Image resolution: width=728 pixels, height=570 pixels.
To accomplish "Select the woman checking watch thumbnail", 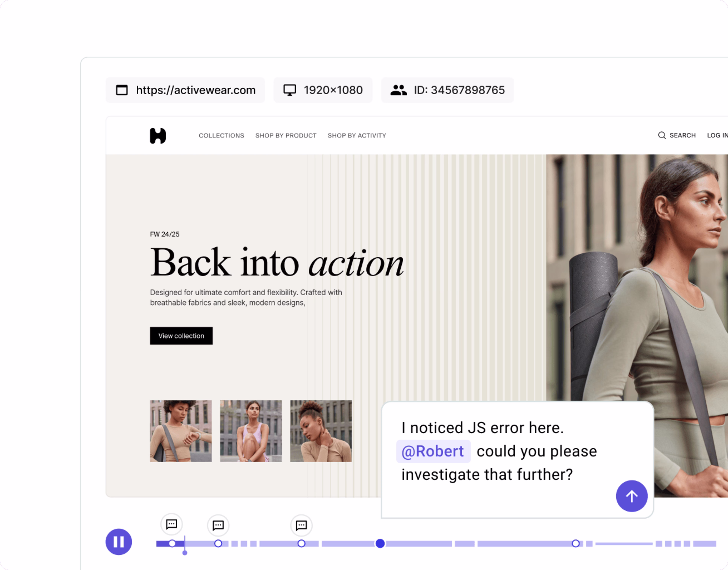I will pos(180,431).
